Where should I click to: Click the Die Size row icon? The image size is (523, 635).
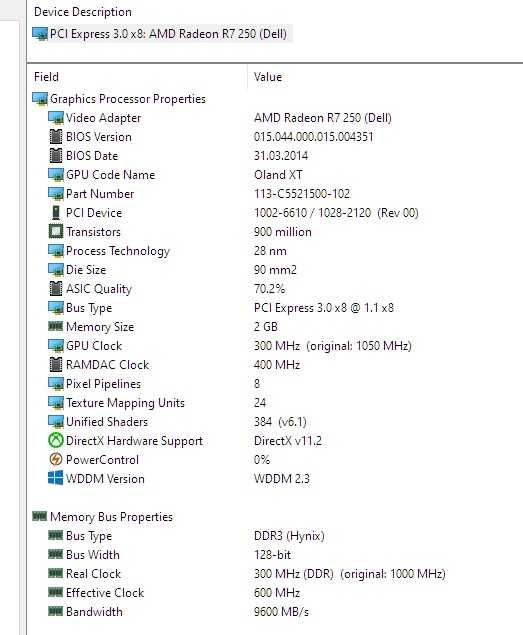click(x=56, y=270)
